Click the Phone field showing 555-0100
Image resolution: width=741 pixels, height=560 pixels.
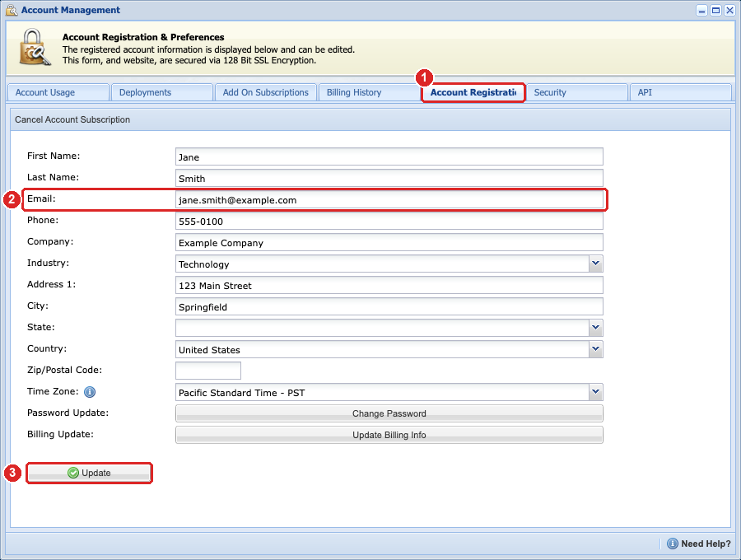click(389, 222)
